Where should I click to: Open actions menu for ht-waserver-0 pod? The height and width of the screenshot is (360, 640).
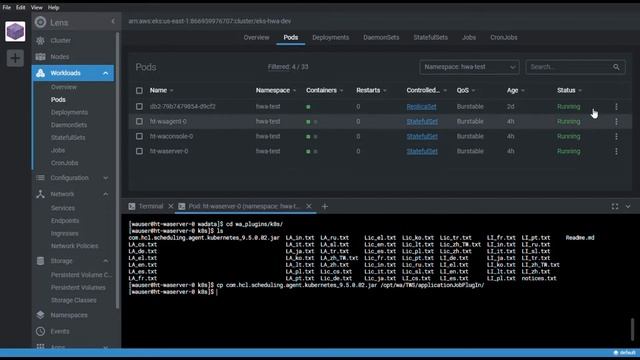[x=616, y=151]
